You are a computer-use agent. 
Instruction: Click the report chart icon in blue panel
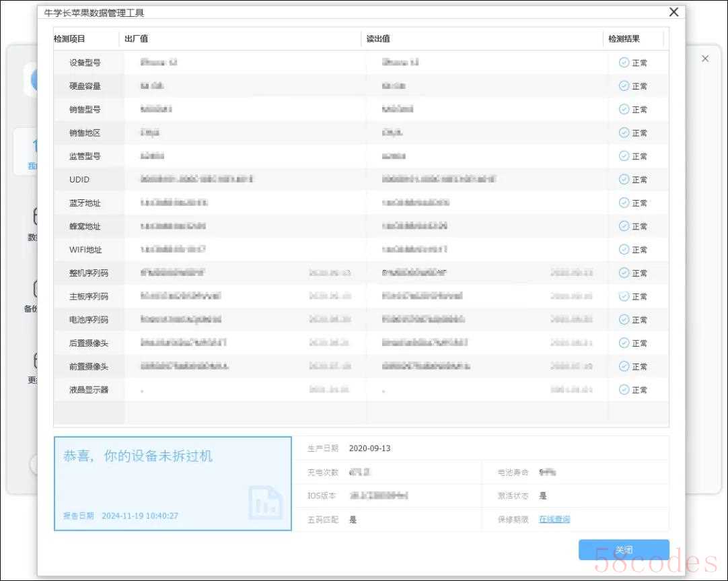tap(265, 502)
